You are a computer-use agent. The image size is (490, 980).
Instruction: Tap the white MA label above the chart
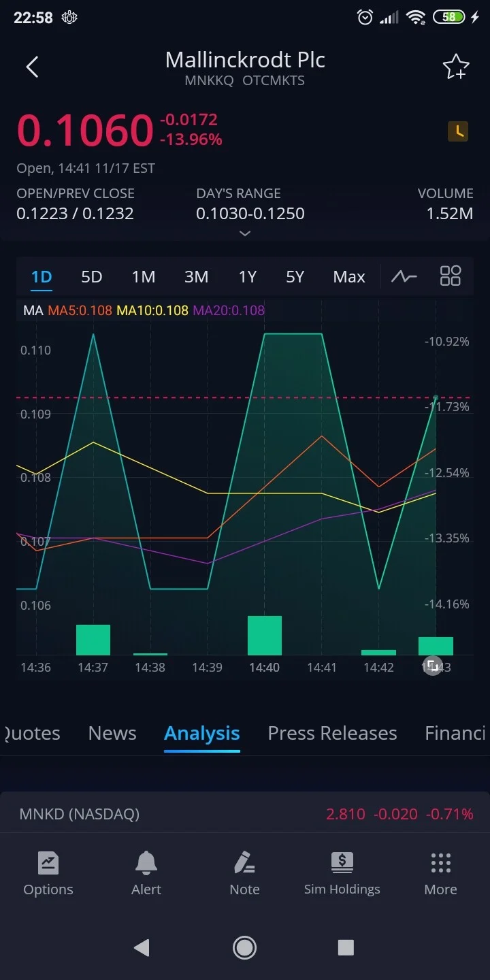coord(33,310)
